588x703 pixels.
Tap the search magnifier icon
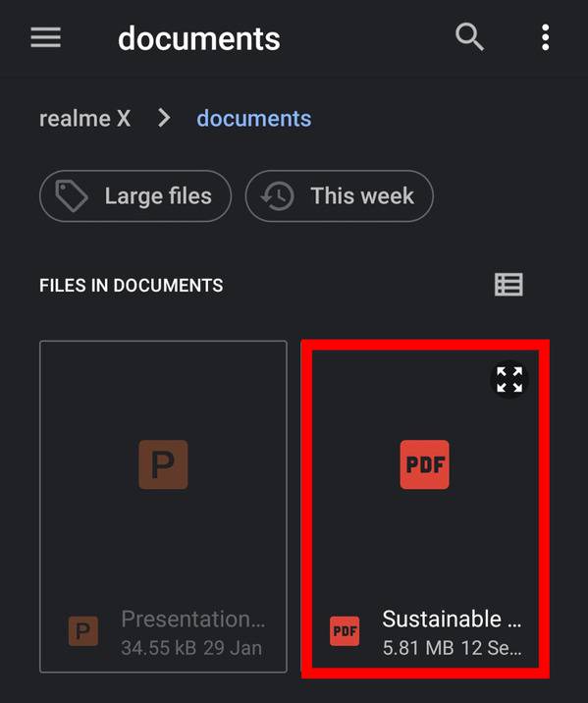[469, 36]
